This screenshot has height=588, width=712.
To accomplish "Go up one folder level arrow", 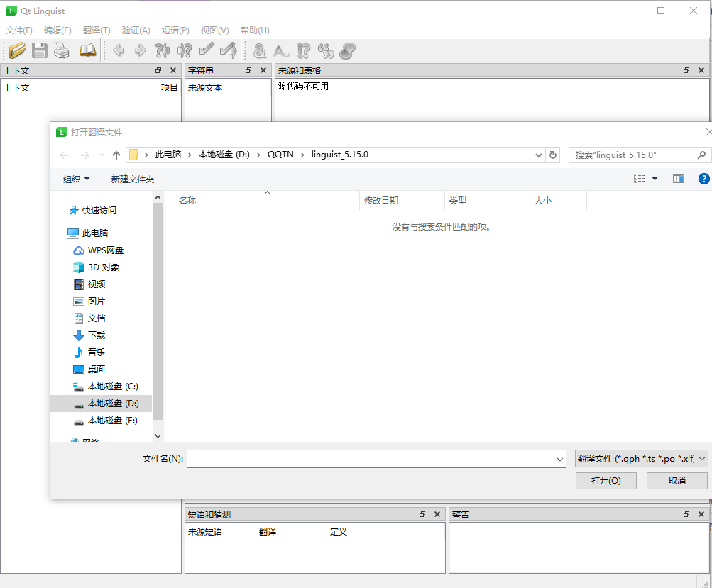I will tap(116, 155).
